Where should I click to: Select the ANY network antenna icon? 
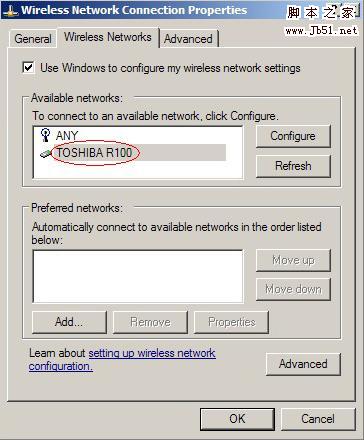pyautogui.click(x=45, y=135)
